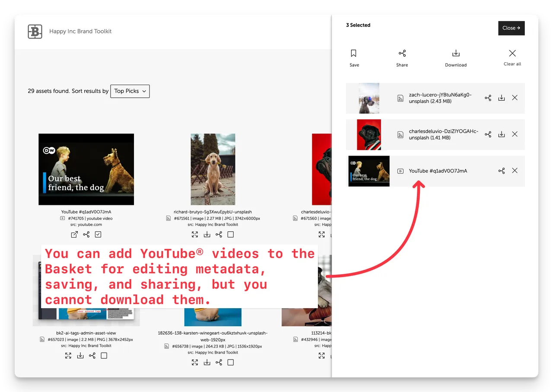Image resolution: width=553 pixels, height=392 pixels.
Task: Expand the richard-brutyo image to fullscreen
Action: (195, 235)
